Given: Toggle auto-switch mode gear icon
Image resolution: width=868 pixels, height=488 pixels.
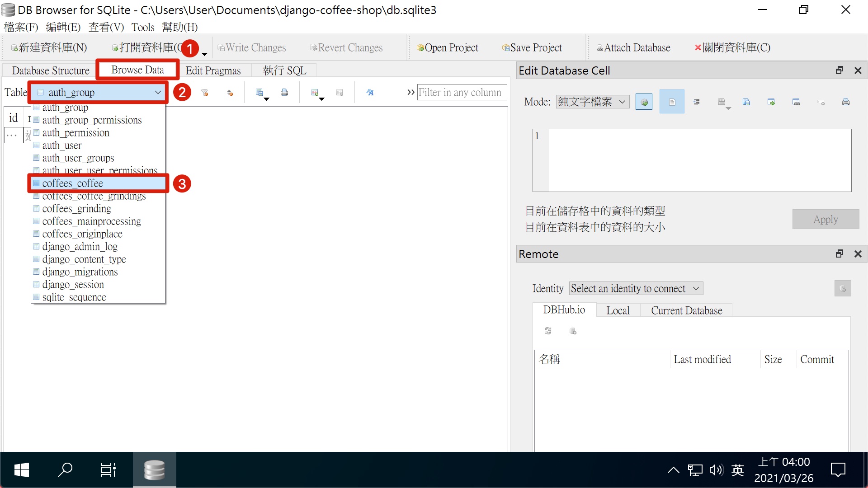Looking at the screenshot, I should [x=644, y=102].
